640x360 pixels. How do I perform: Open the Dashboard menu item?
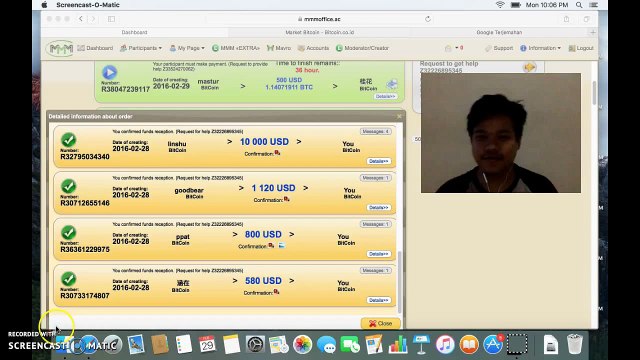[95, 48]
